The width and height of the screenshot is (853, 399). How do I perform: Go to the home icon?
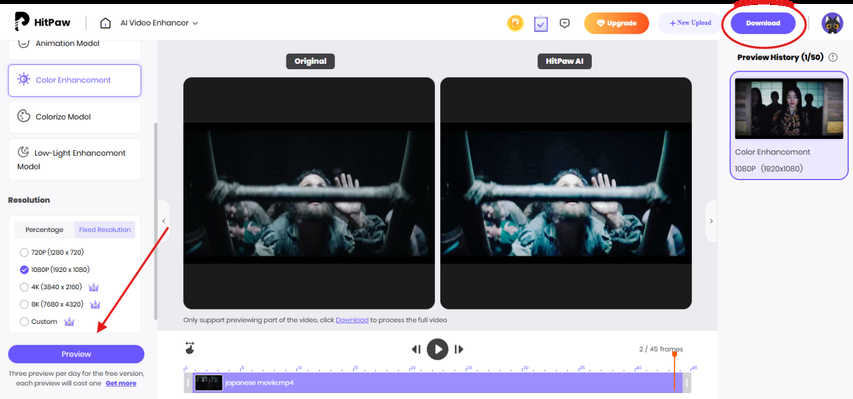click(105, 23)
